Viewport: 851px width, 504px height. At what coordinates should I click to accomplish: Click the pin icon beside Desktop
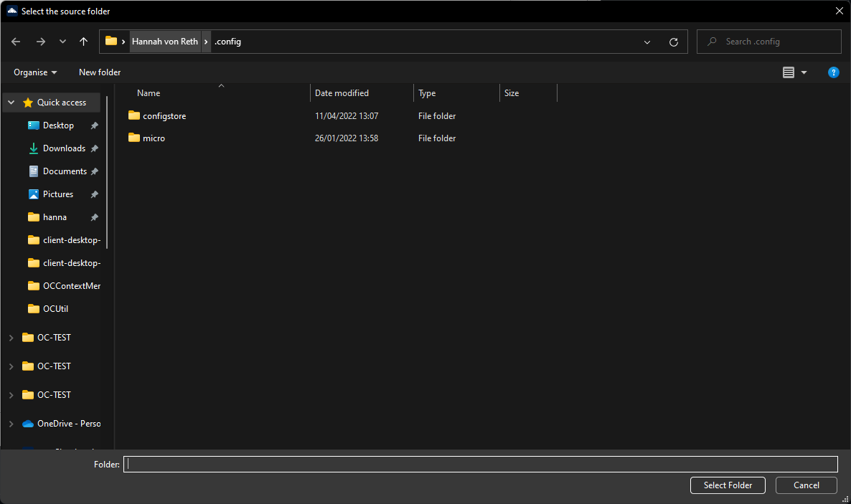(x=95, y=126)
